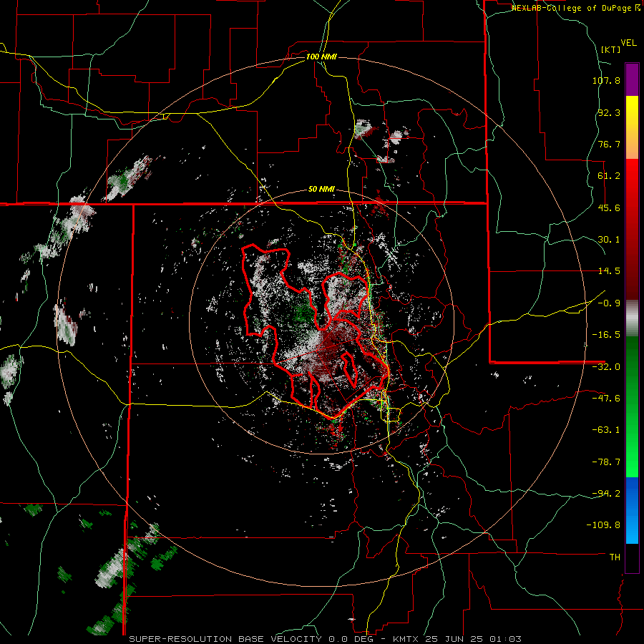Screen dimensions: 644x644
Task: Click the blue segment of the color bar
Action: click(x=632, y=510)
